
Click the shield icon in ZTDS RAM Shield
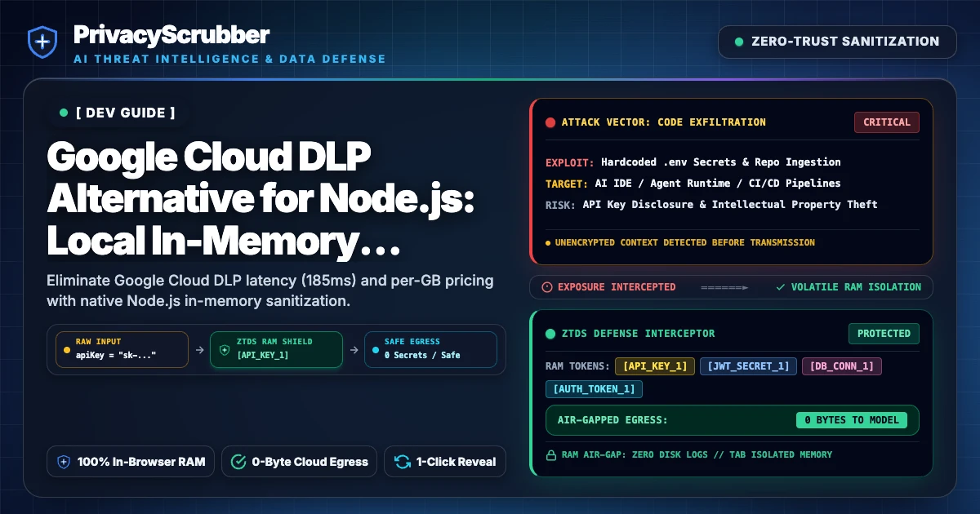click(x=225, y=349)
